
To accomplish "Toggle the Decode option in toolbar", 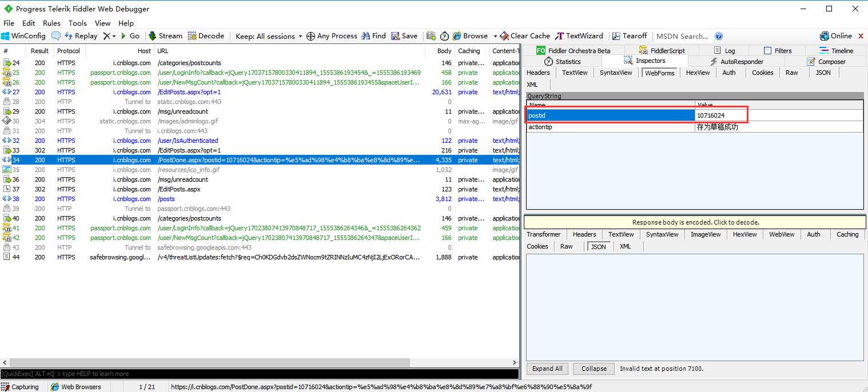I will pos(206,36).
